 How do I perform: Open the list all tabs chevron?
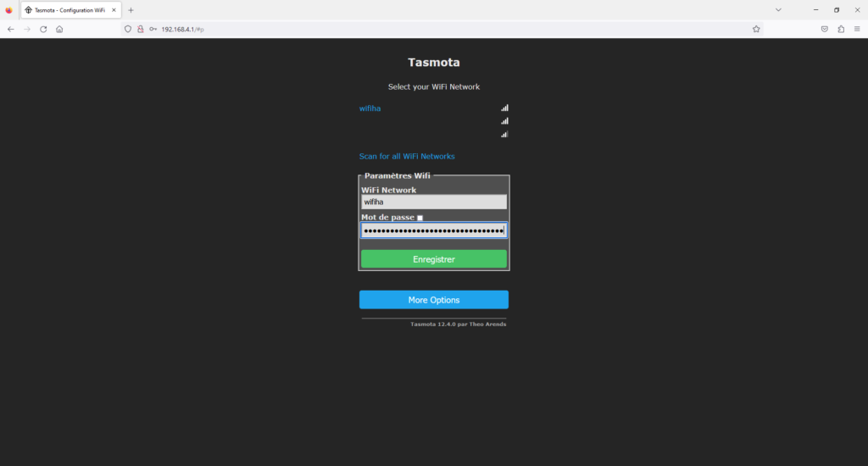[x=778, y=10]
